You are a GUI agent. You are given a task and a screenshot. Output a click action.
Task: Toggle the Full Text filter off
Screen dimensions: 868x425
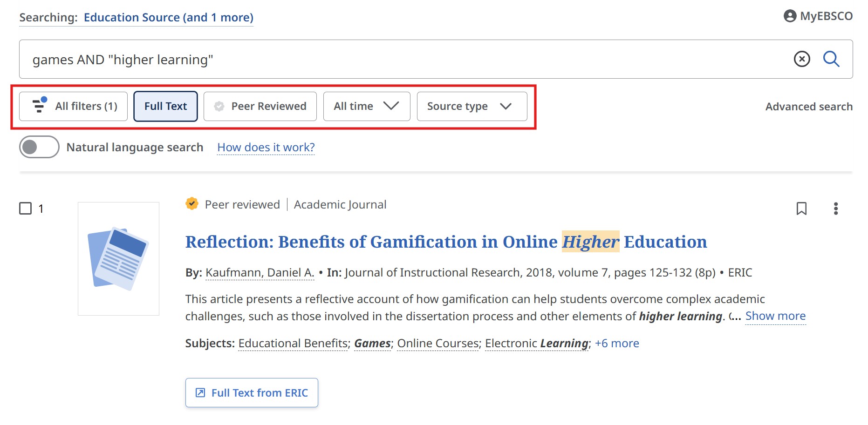165,106
